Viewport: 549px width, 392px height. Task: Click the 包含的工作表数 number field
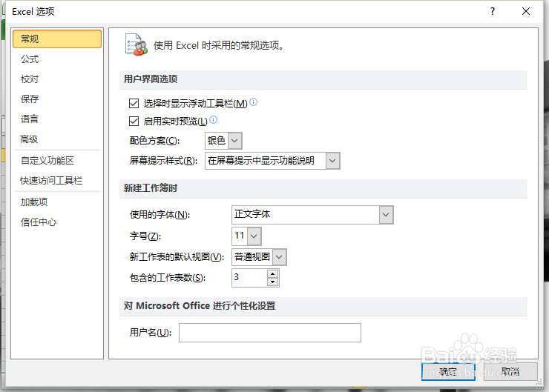click(249, 278)
